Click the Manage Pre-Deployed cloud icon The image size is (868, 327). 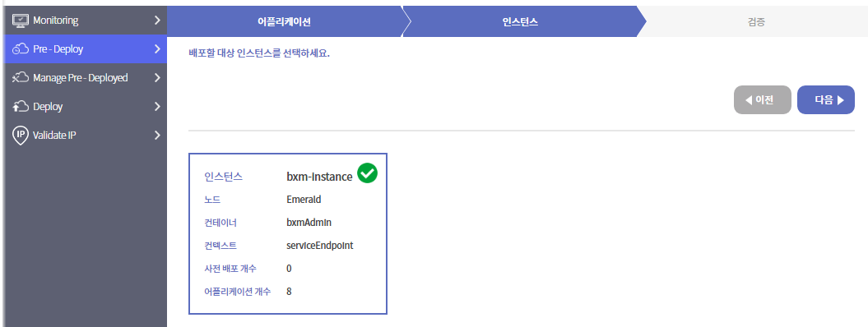(20, 78)
